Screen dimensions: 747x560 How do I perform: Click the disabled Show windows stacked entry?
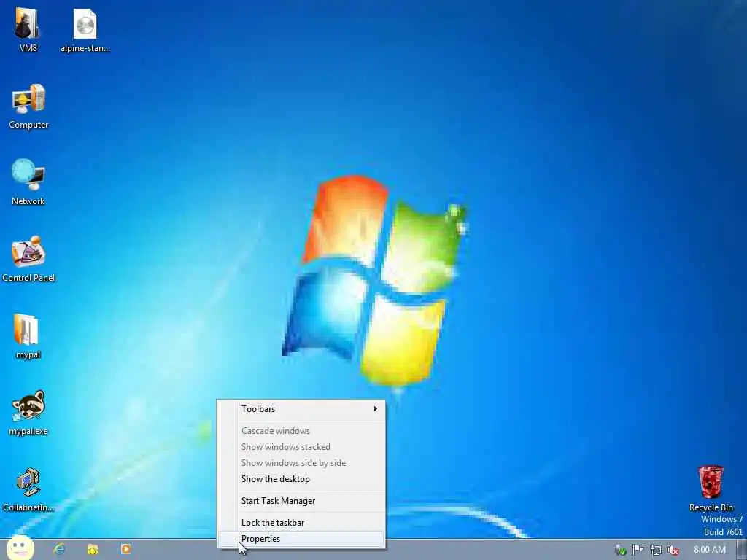[301, 447]
